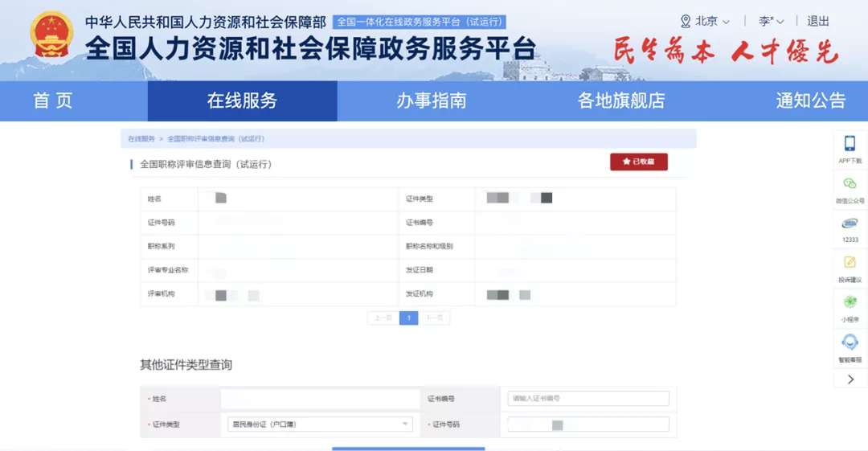Click the APP下载 phone icon
Screen dimensions: 868x451
click(x=850, y=144)
